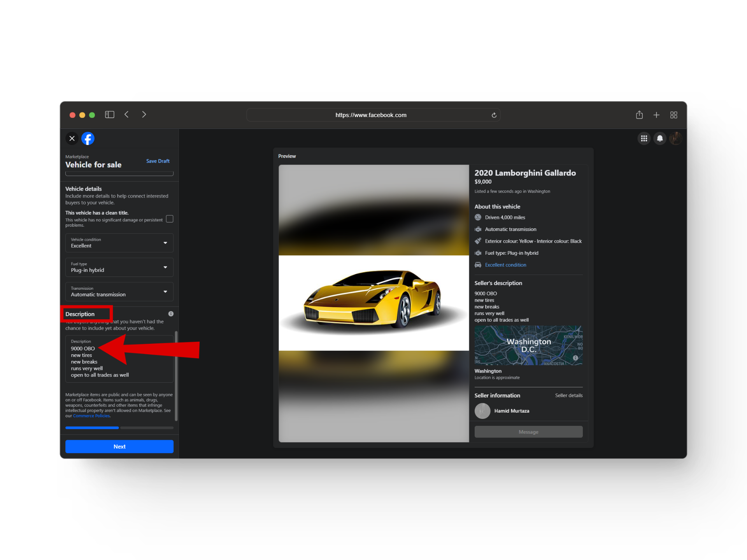Expand the Vehicle condition dropdown
This screenshot has width=747, height=560.
(x=119, y=243)
